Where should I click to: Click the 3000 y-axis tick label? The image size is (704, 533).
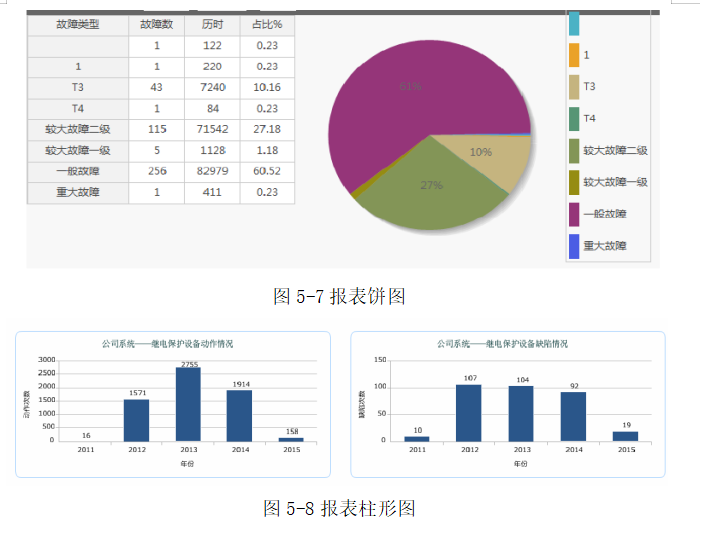[x=47, y=360]
